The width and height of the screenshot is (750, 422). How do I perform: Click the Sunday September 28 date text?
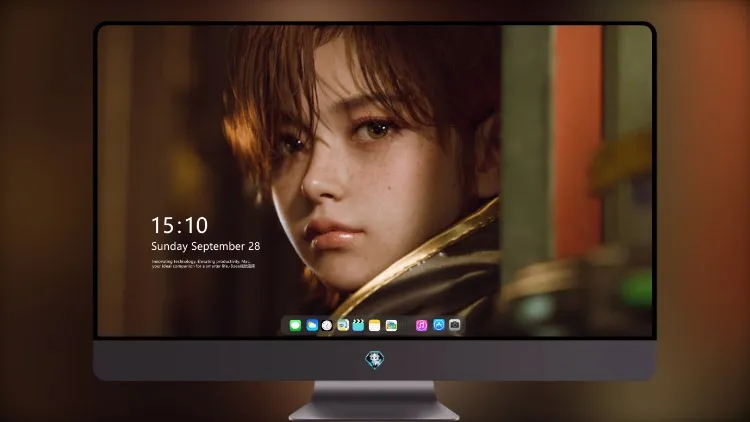(x=206, y=246)
